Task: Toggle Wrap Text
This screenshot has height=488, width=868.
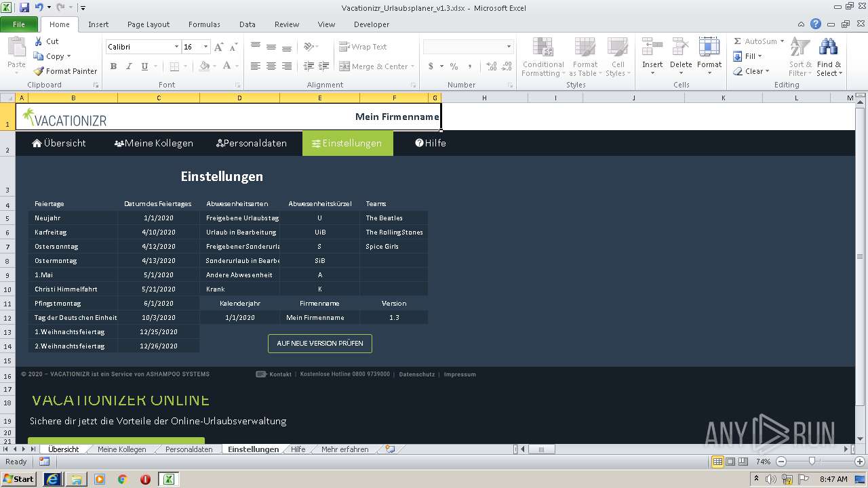Action: click(363, 47)
